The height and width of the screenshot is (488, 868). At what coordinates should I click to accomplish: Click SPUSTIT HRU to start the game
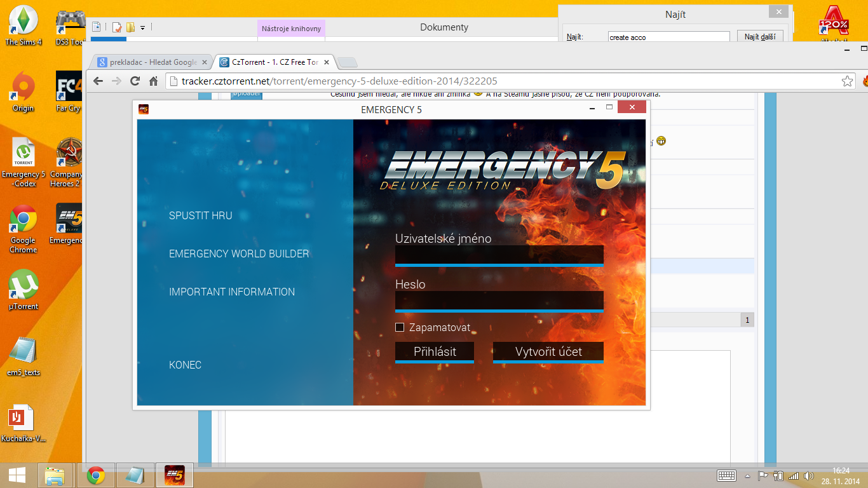(x=200, y=215)
